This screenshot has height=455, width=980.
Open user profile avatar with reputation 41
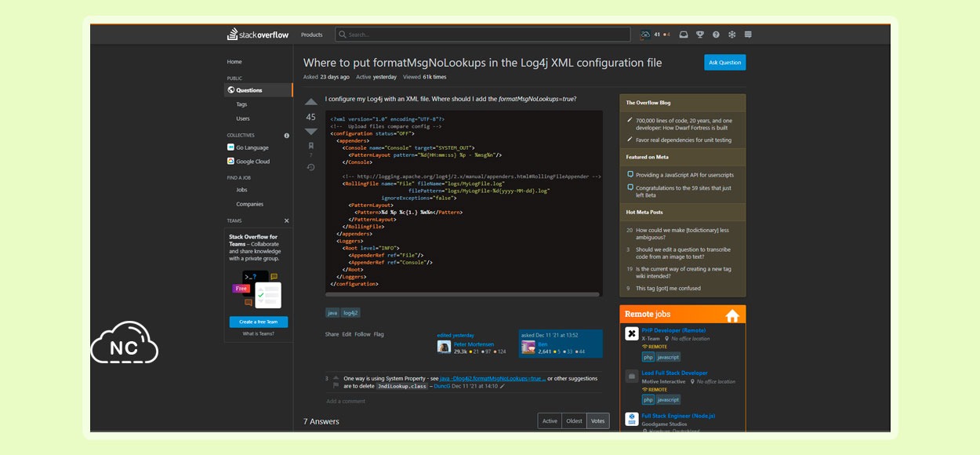point(645,35)
